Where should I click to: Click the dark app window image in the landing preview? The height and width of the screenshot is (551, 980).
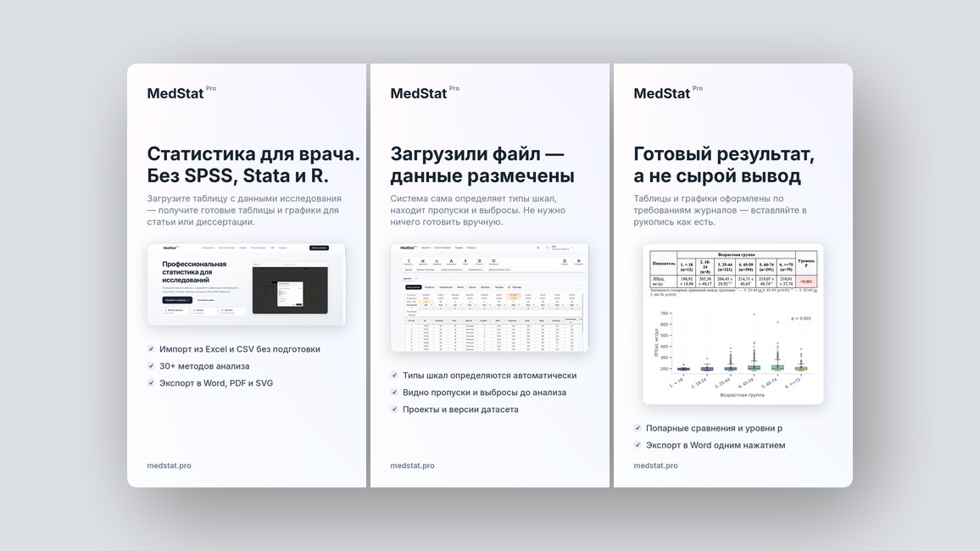click(x=290, y=290)
